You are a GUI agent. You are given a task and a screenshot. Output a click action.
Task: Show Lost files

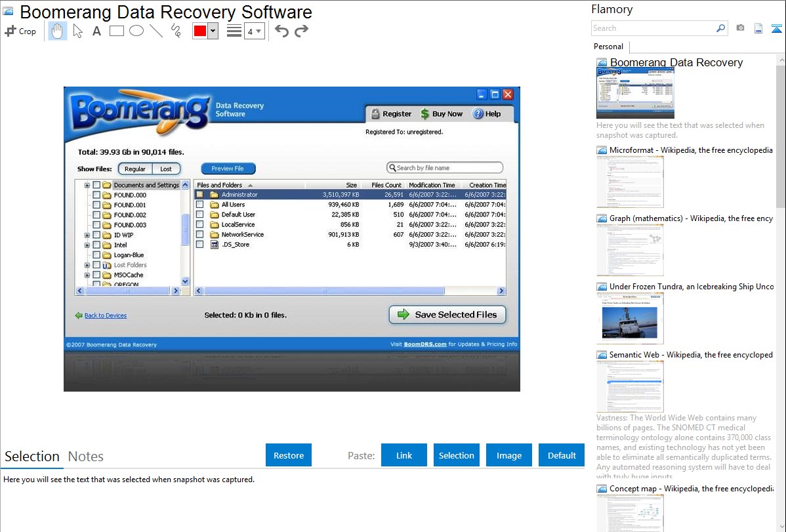166,169
